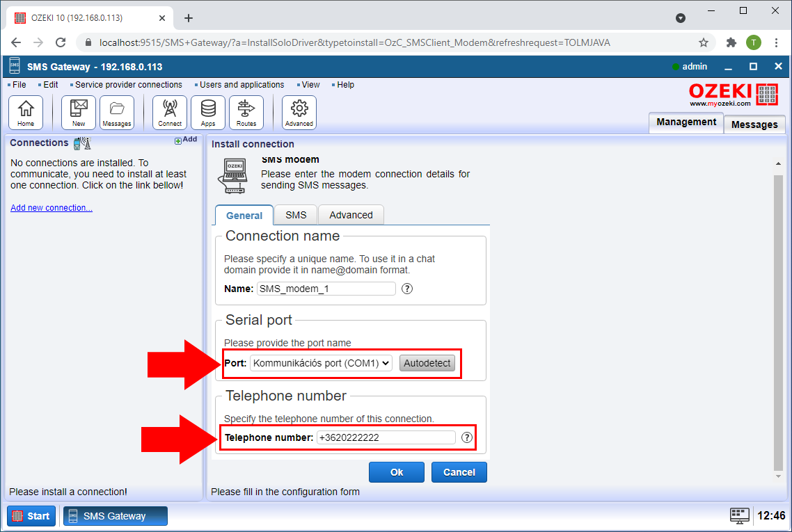Switch to the Advanced tab
The width and height of the screenshot is (792, 532).
click(351, 215)
